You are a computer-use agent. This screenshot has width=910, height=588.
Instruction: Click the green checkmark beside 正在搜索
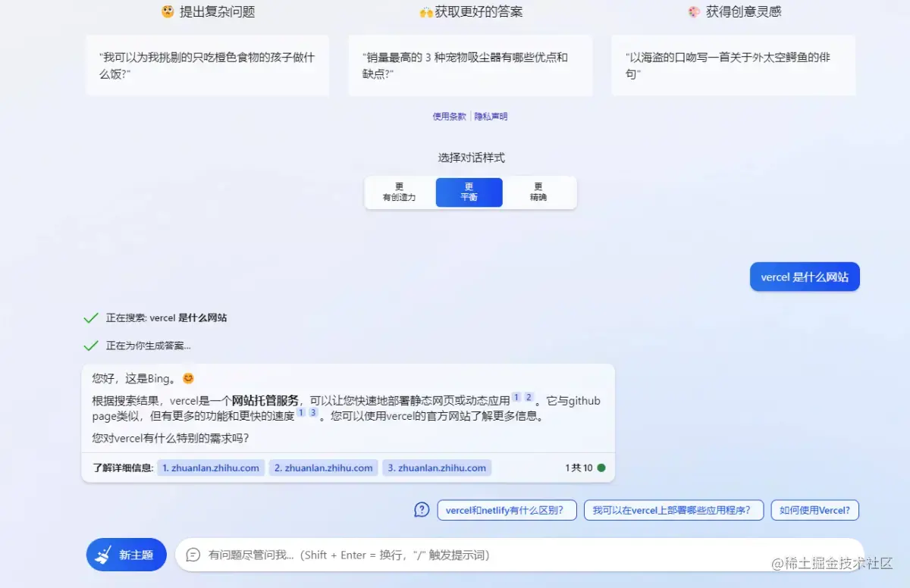pos(92,317)
